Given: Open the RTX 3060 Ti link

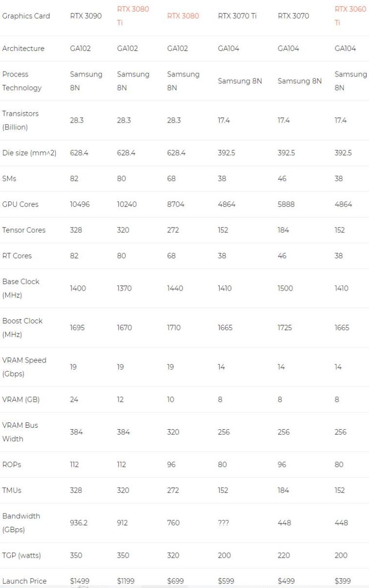Looking at the screenshot, I should click(350, 16).
